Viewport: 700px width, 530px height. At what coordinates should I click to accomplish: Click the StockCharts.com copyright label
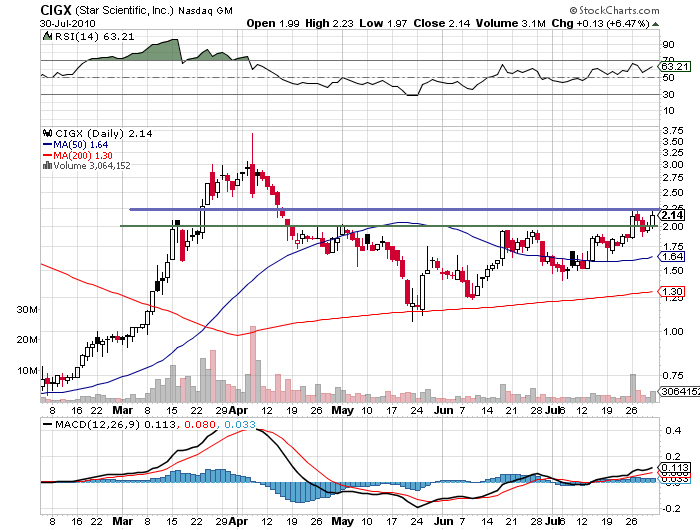(x=614, y=10)
